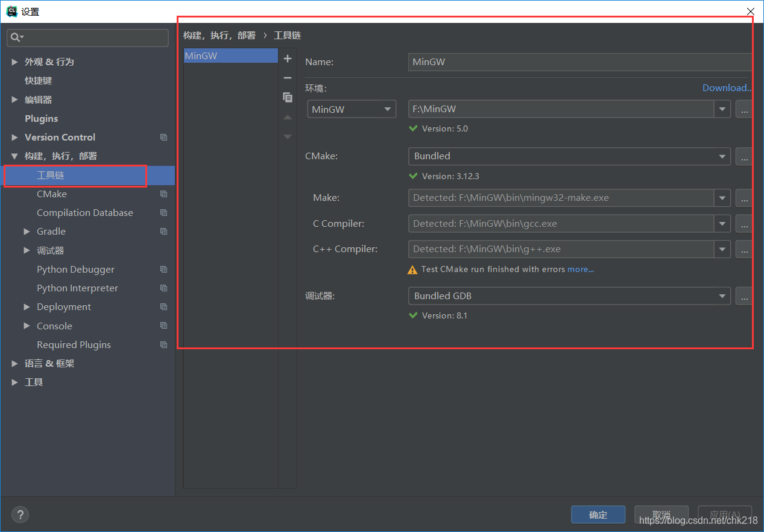
Task: Click the add toolchain plus icon
Action: (288, 59)
